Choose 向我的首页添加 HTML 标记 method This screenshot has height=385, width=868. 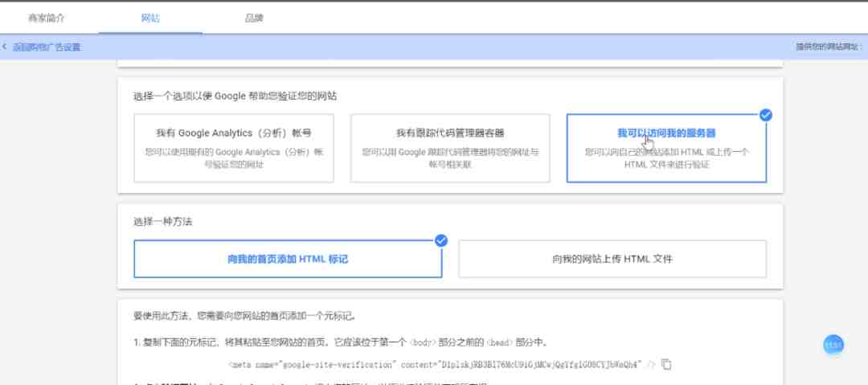click(288, 259)
